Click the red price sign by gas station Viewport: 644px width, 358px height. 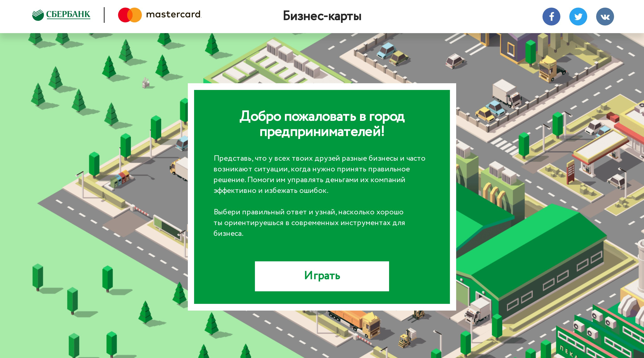tap(570, 172)
